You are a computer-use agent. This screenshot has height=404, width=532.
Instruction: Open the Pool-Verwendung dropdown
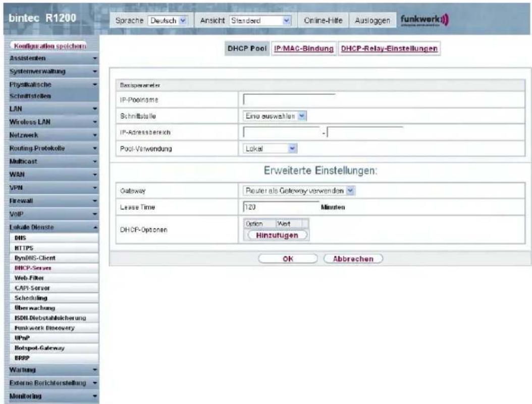pyautogui.click(x=270, y=148)
